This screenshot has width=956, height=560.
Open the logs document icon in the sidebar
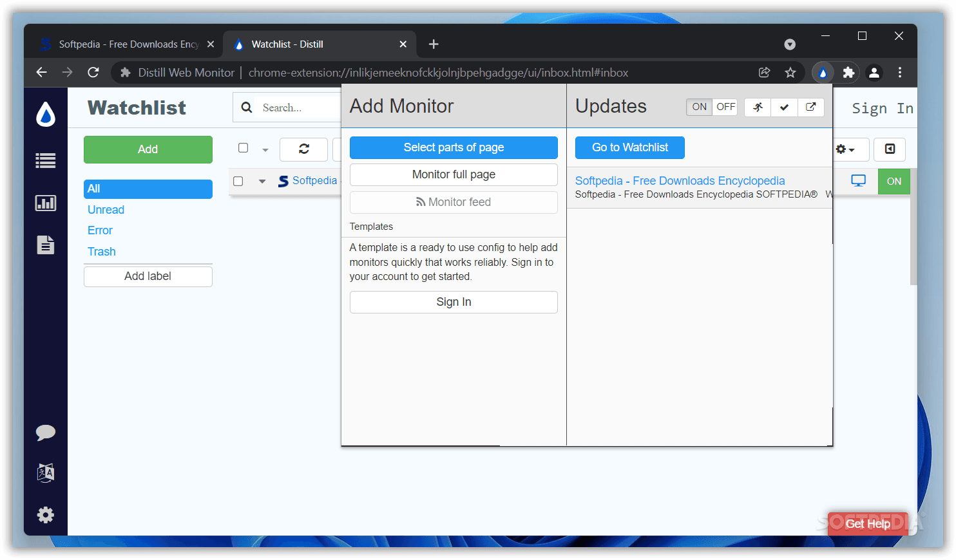(x=45, y=245)
